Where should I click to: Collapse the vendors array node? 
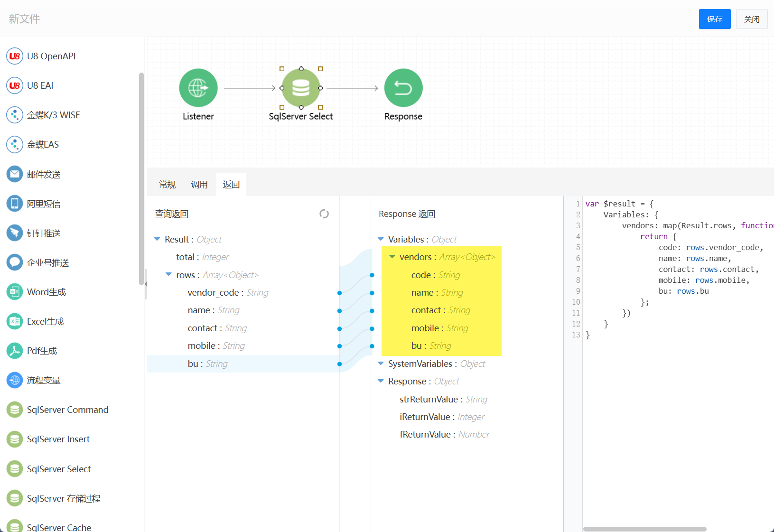(392, 257)
